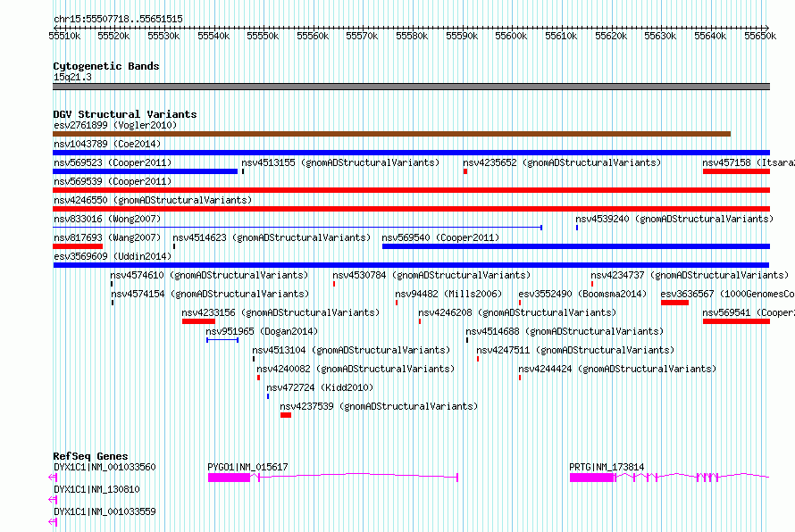Click the 15q21.3 cytogenetic band bar
This screenshot has width=795, height=532.
click(x=411, y=87)
